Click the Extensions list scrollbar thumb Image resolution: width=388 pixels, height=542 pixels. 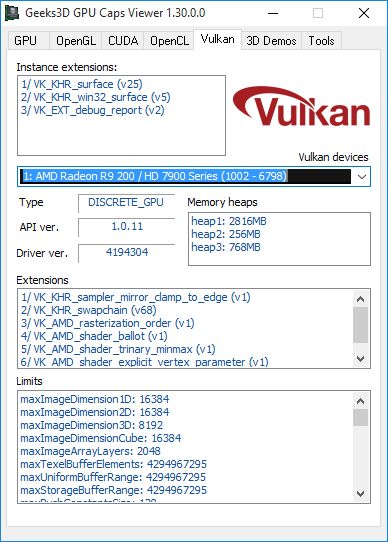tap(360, 325)
